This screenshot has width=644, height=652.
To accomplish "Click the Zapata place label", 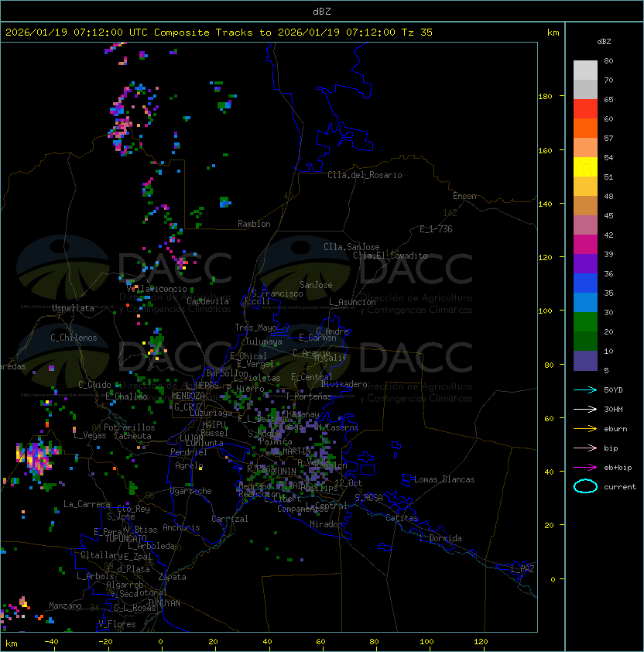I will 172,577.
